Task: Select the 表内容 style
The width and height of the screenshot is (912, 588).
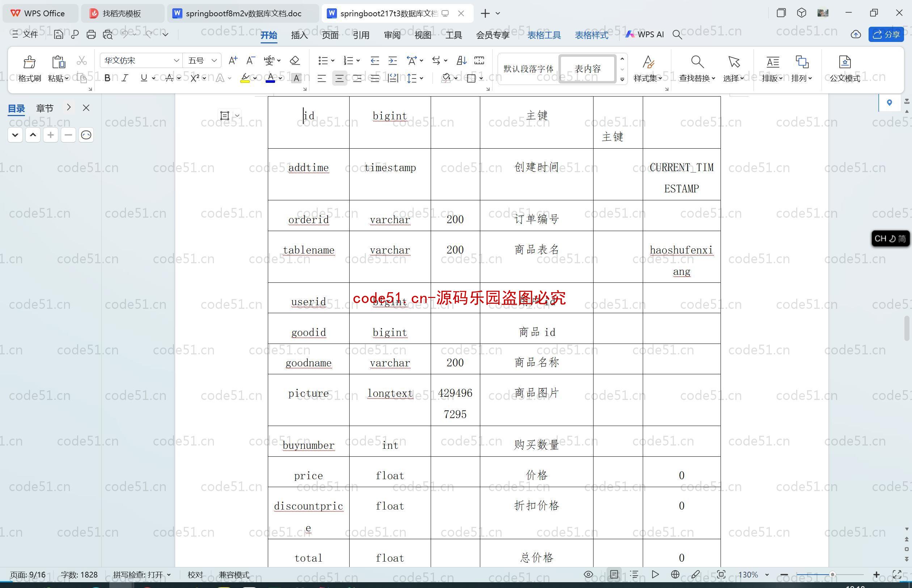Action: tap(587, 69)
